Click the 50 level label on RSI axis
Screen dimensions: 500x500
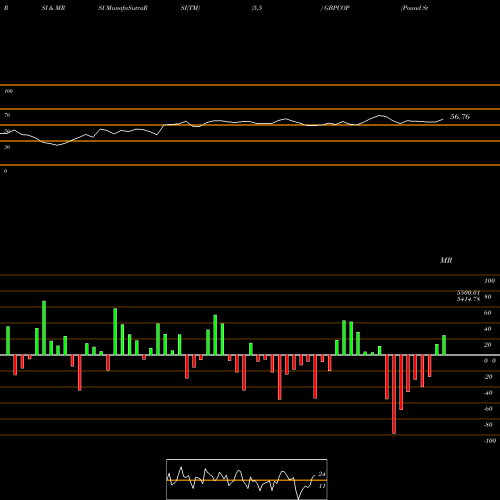(7, 131)
